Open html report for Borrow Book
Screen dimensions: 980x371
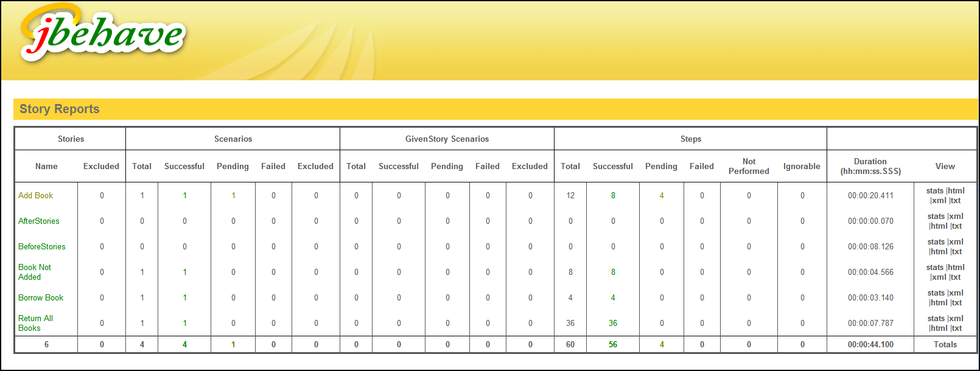tap(939, 303)
